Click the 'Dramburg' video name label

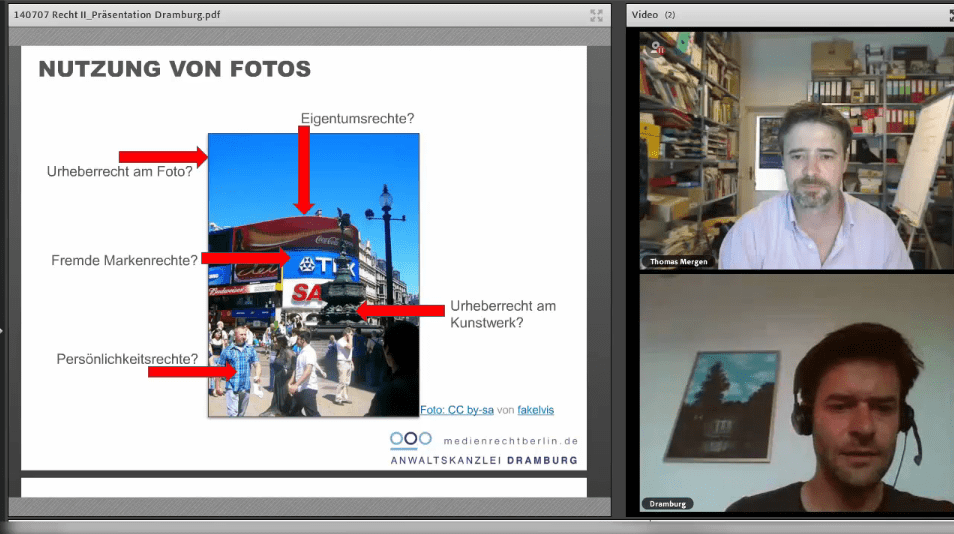(x=667, y=504)
